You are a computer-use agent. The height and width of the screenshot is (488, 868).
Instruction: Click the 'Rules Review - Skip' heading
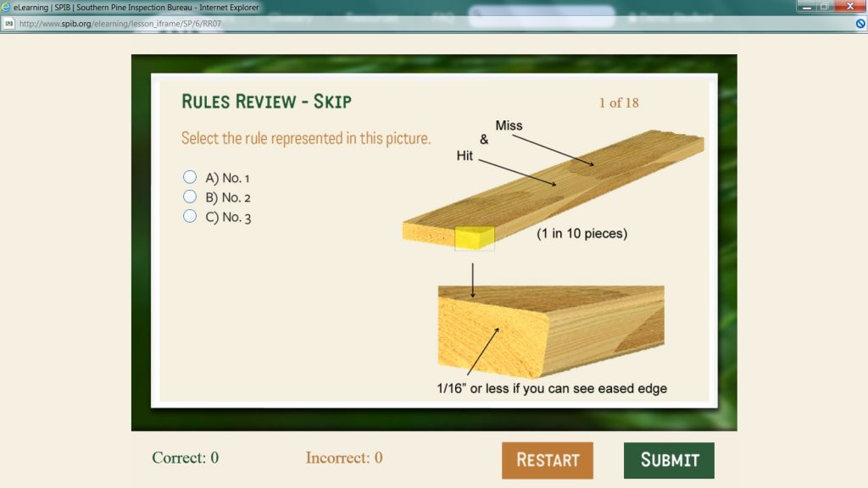(x=266, y=102)
